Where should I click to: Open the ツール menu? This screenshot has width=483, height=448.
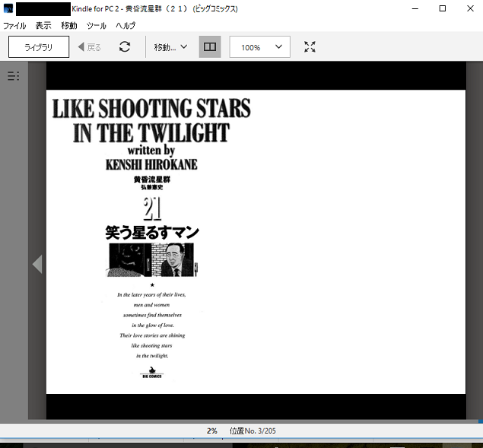pos(96,26)
